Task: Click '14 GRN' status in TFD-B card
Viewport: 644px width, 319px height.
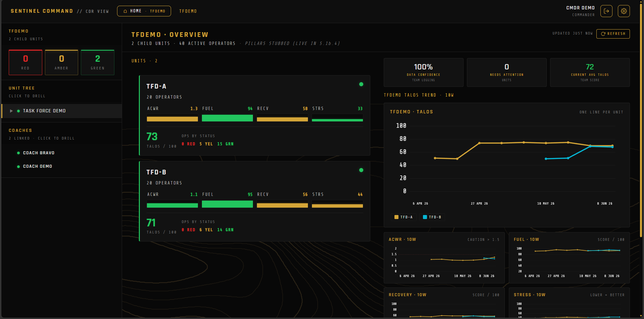Action: point(225,230)
